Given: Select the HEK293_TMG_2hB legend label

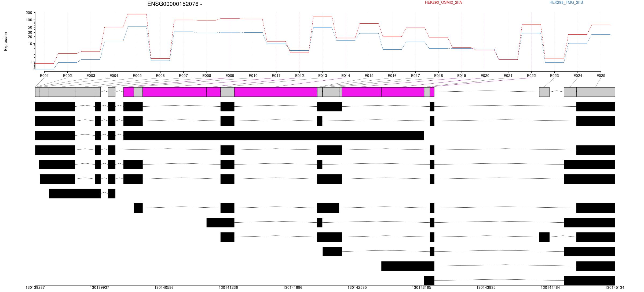Looking at the screenshot, I should tap(566, 2).
